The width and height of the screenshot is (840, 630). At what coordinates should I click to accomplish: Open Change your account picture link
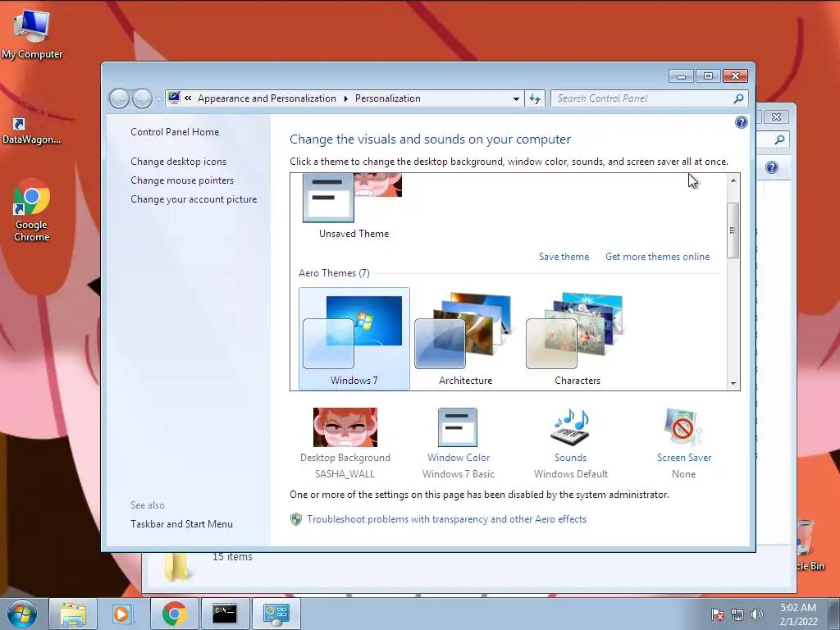click(x=194, y=199)
